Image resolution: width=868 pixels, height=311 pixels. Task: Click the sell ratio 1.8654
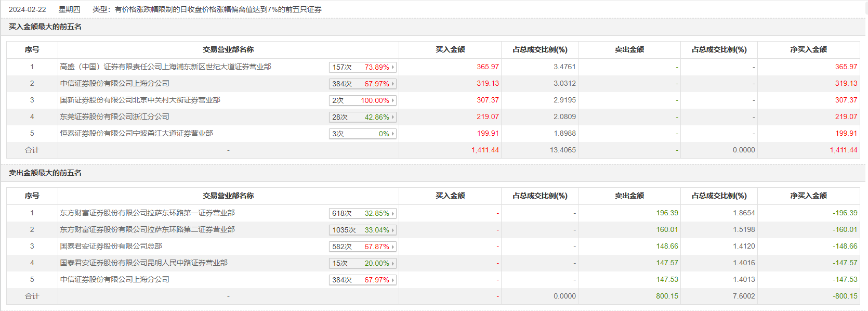coord(744,213)
